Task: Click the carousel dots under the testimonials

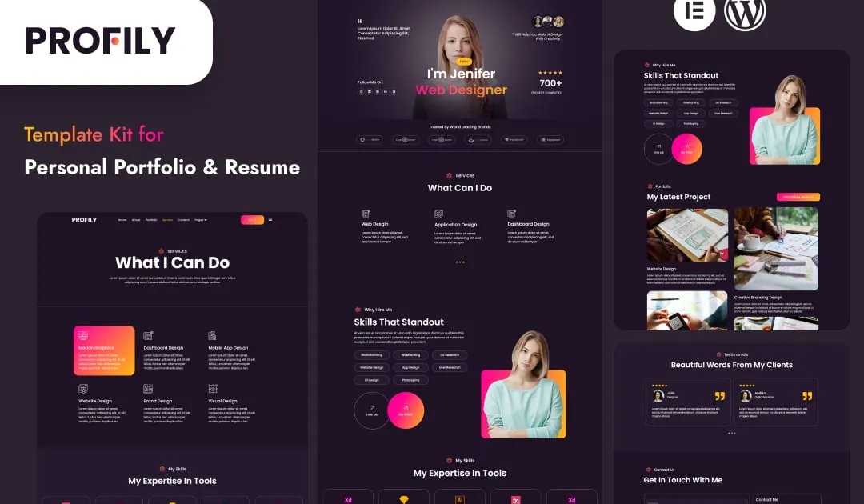Action: click(731, 433)
